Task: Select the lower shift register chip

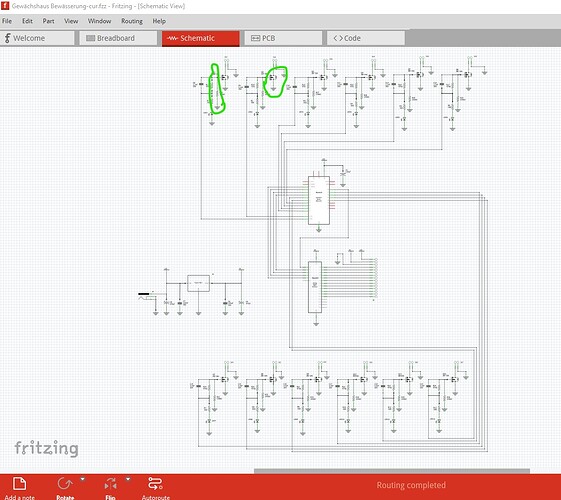Action: pyautogui.click(x=315, y=287)
